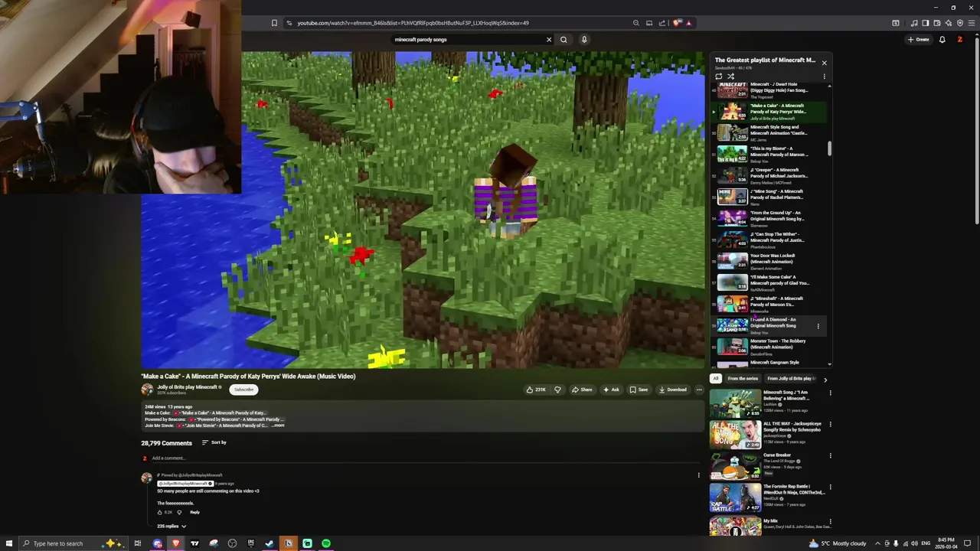
Task: Close the playlist panel
Action: pyautogui.click(x=824, y=63)
